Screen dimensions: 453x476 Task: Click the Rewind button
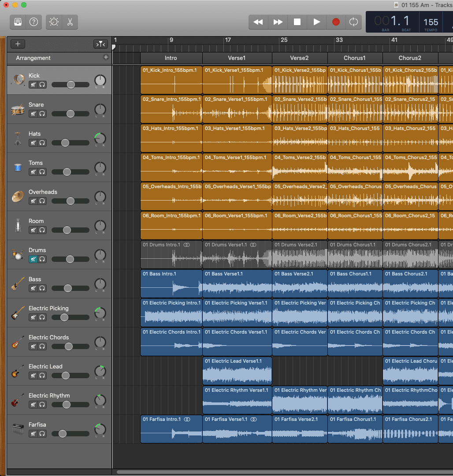[x=258, y=22]
